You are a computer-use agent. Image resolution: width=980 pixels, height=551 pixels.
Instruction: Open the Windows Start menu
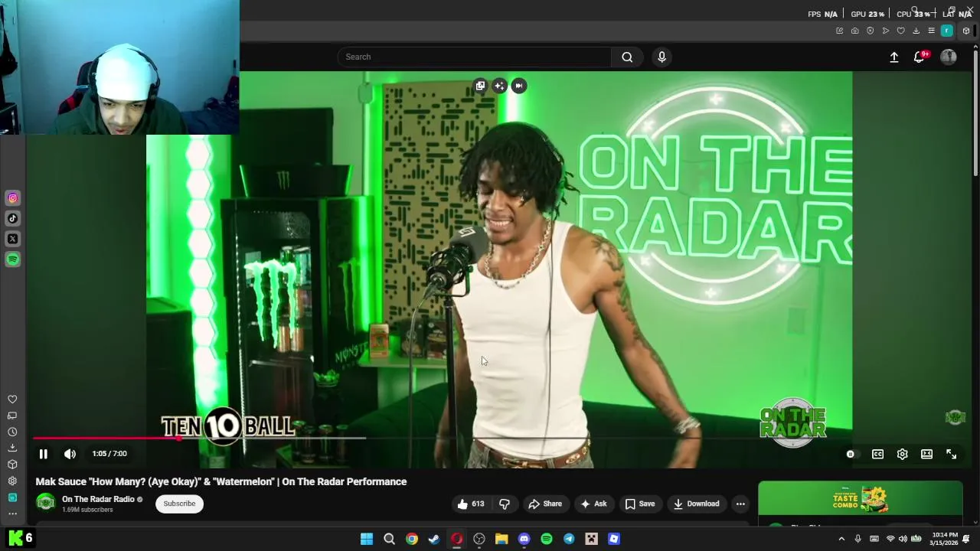click(x=367, y=539)
